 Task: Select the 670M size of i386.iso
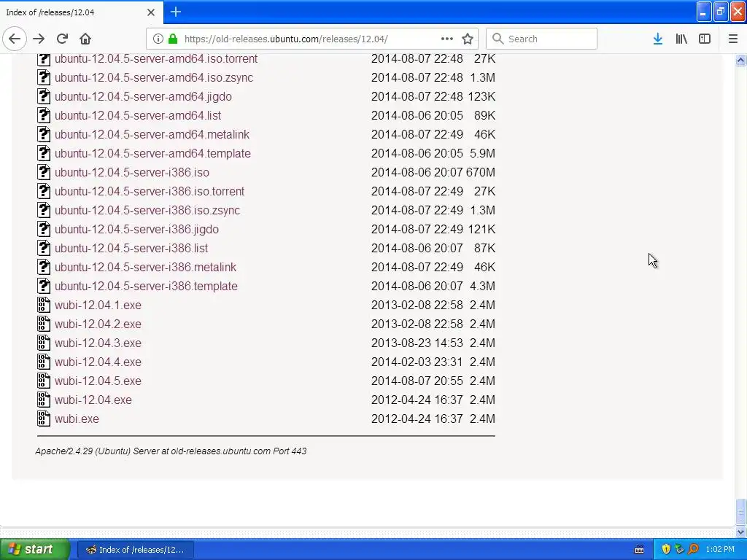[x=480, y=172]
